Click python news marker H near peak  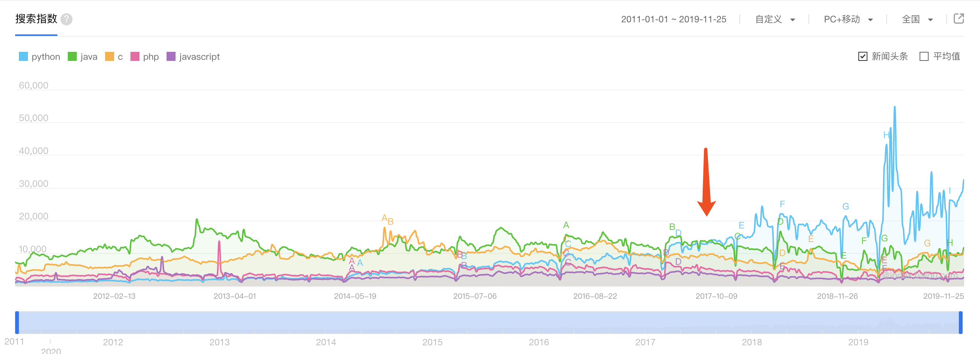pos(886,135)
